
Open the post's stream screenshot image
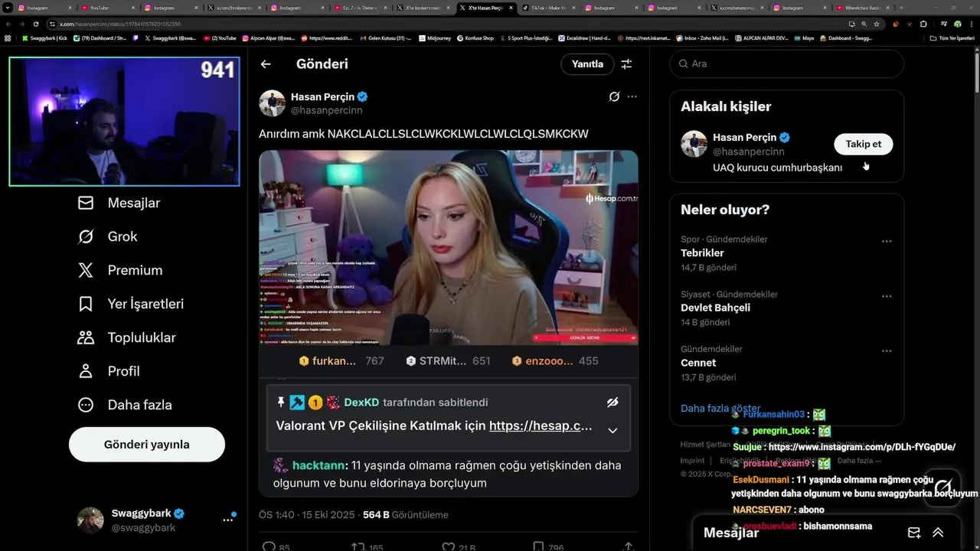tap(448, 247)
